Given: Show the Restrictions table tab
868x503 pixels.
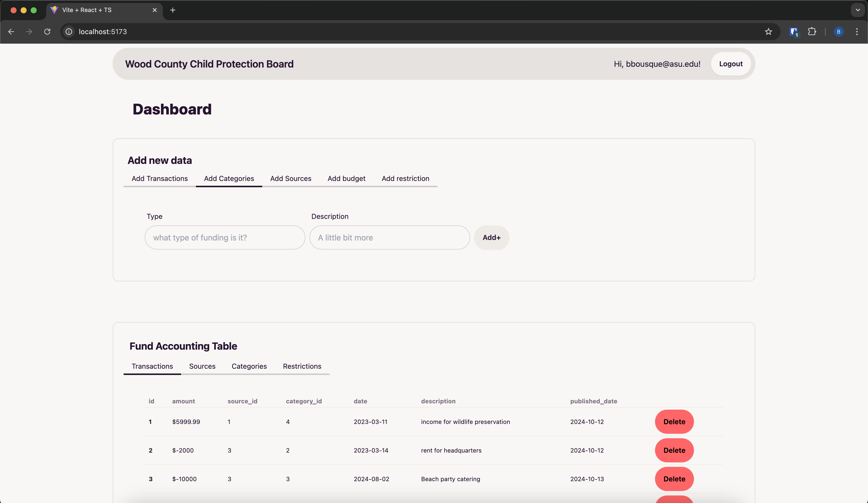Looking at the screenshot, I should [302, 366].
